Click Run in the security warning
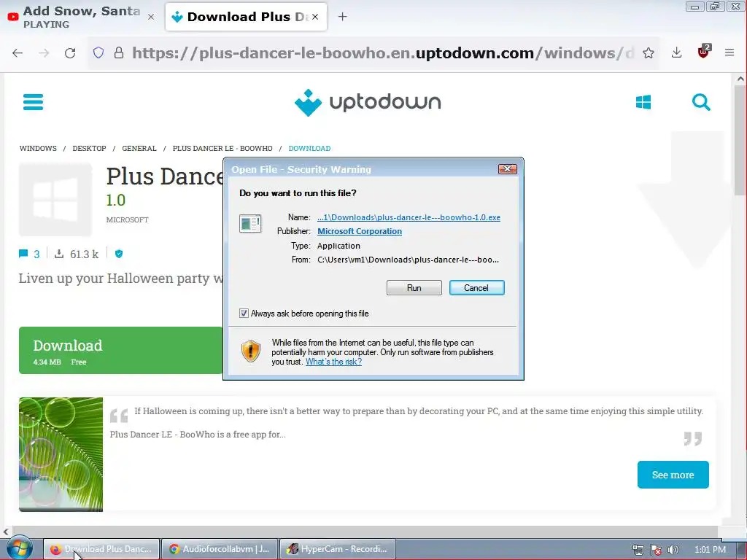Image resolution: width=747 pixels, height=560 pixels. 414,287
